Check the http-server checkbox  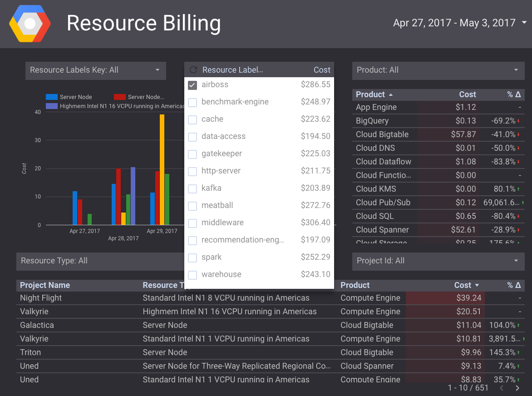point(192,172)
